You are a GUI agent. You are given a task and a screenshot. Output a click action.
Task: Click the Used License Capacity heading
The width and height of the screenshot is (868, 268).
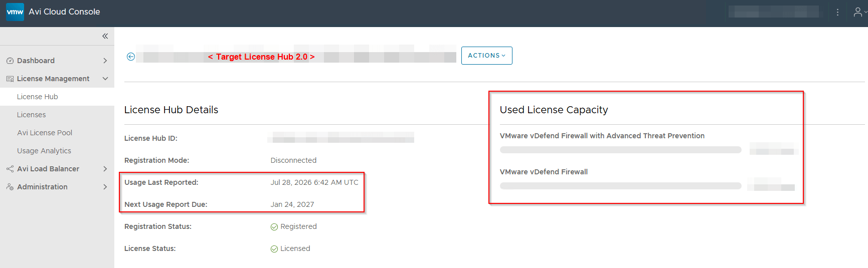pyautogui.click(x=554, y=110)
